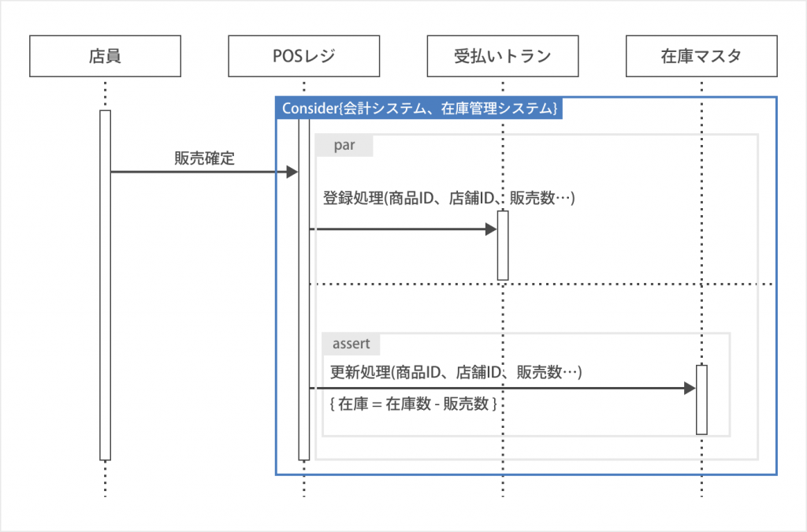The width and height of the screenshot is (807, 532).
Task: Select the POSレジ lifeline header box
Action: [303, 57]
